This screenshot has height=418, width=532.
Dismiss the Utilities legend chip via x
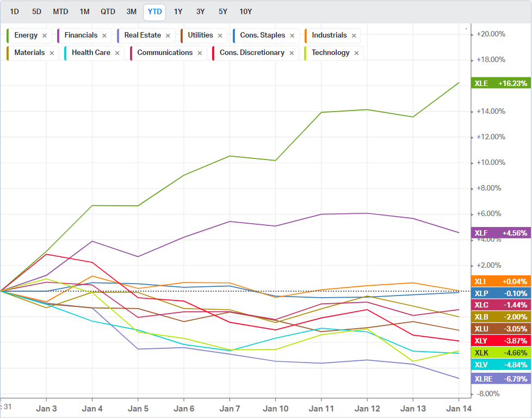[220, 36]
